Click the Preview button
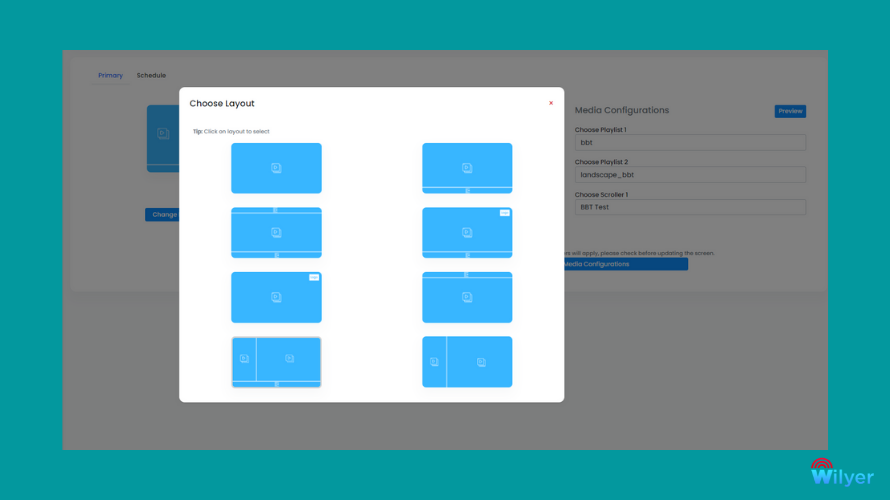The width and height of the screenshot is (890, 500). point(790,111)
